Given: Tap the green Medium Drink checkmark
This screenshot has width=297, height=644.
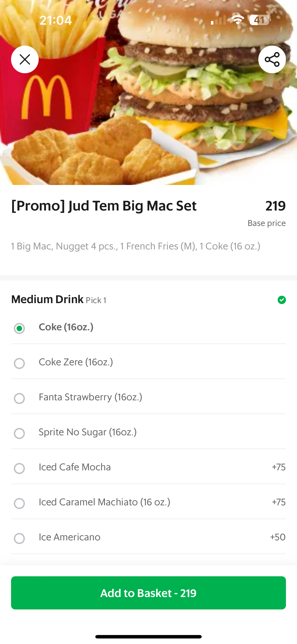Looking at the screenshot, I should 282,300.
